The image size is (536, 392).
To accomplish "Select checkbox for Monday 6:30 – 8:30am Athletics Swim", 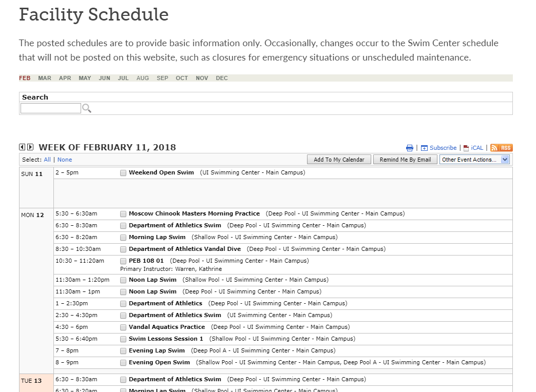I will point(123,226).
